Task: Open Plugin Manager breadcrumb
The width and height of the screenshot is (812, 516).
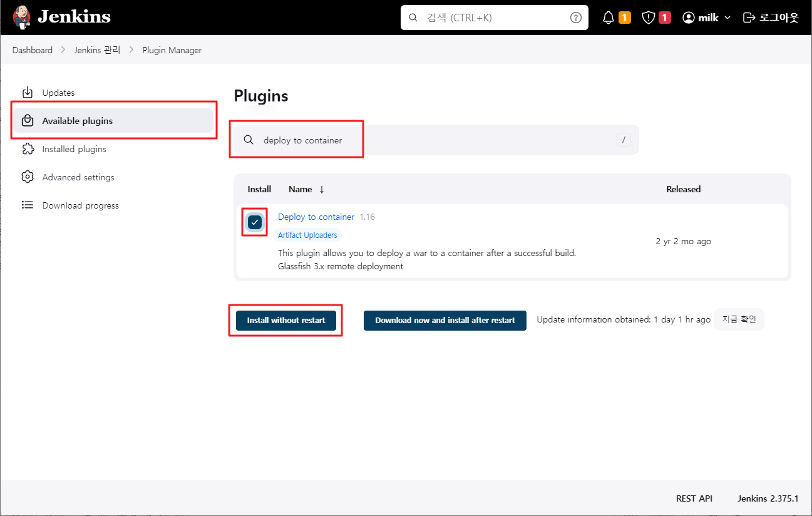Action: [172, 50]
